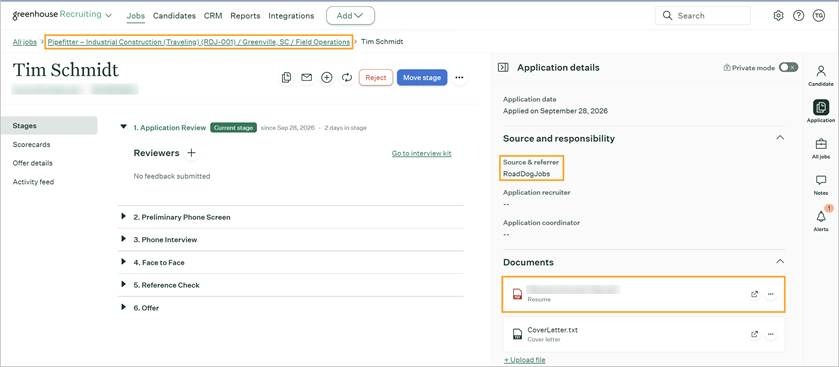Select the Activity feed tab
839x367 pixels.
point(33,182)
